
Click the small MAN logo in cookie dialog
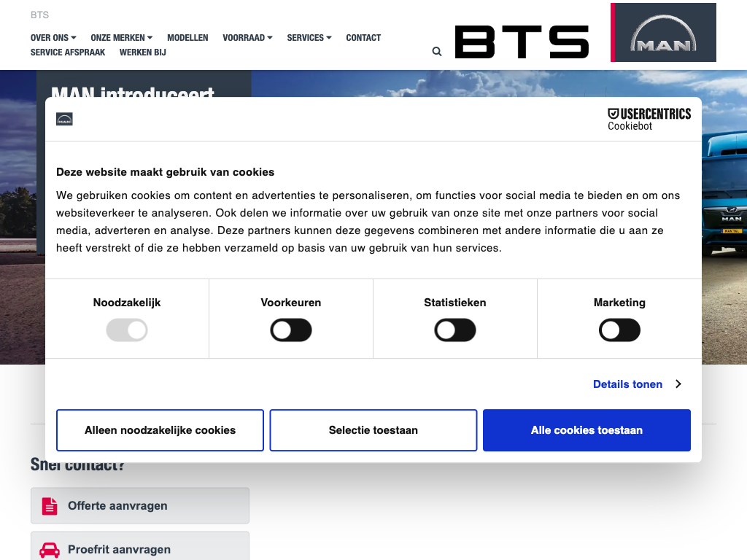click(64, 120)
